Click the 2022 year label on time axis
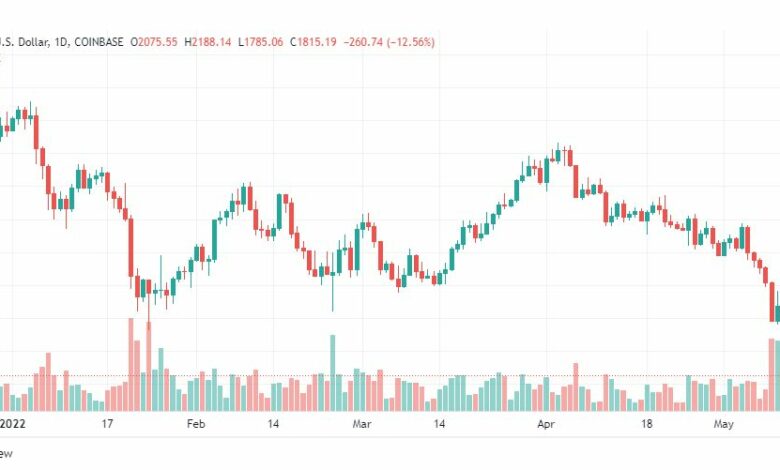The height and width of the screenshot is (470, 780). (x=12, y=424)
